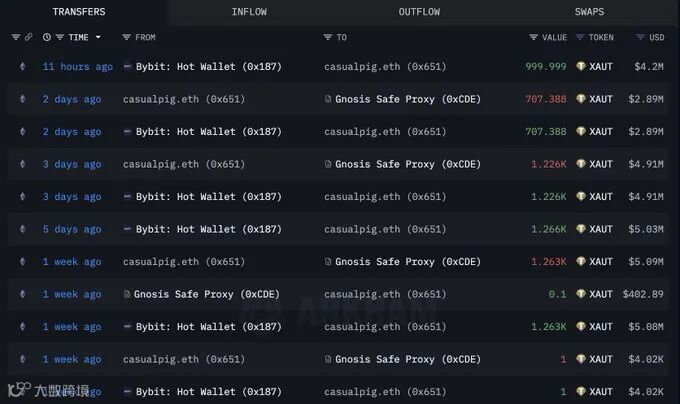The height and width of the screenshot is (404, 680).
Task: Click the 0.1 value cell
Action: (557, 294)
